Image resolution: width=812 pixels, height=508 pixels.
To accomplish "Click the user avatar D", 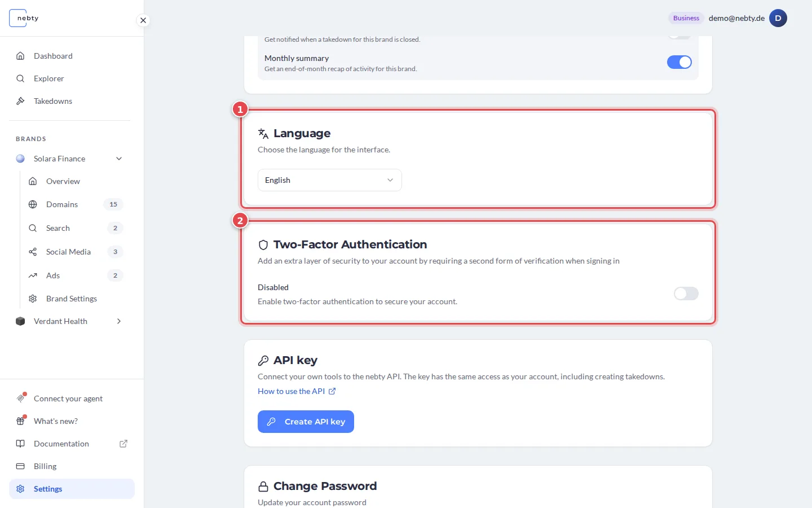I will (x=778, y=18).
